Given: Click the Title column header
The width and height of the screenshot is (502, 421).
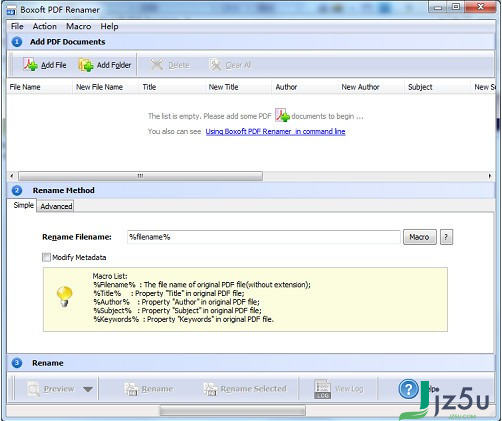Looking at the screenshot, I should (x=172, y=87).
